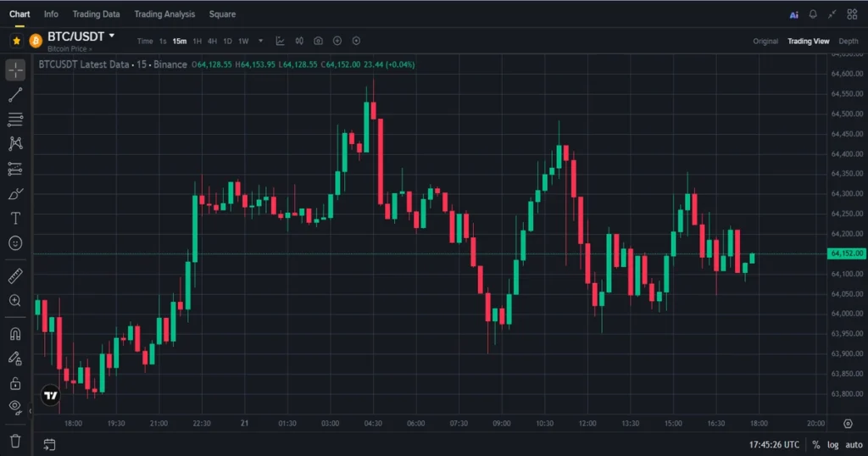
Task: Switch chart to 1D interval
Action: pyautogui.click(x=227, y=41)
